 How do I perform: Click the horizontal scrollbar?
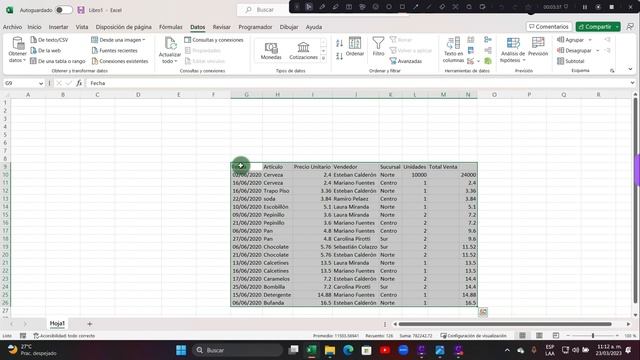click(x=505, y=324)
